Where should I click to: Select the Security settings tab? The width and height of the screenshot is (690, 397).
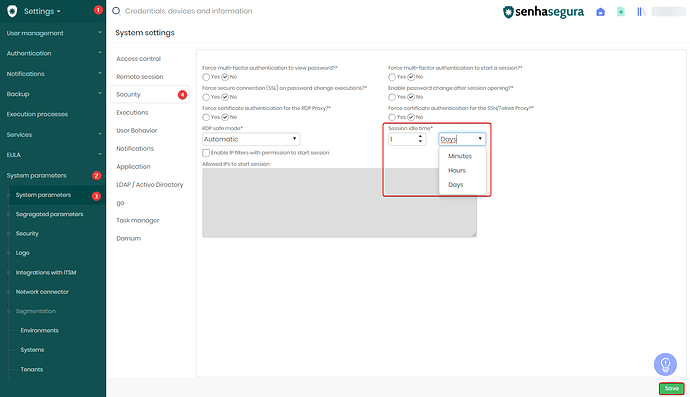point(150,95)
